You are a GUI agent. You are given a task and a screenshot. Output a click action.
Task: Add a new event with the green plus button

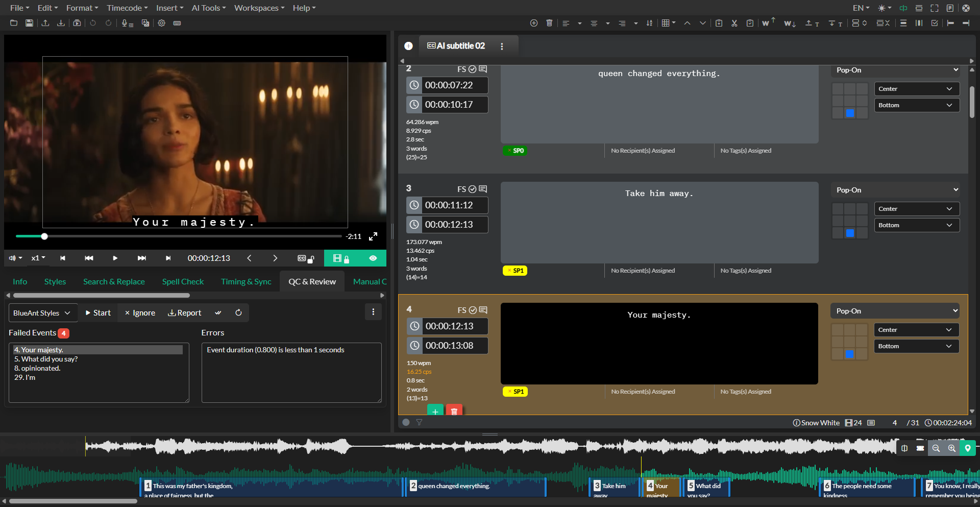[435, 411]
